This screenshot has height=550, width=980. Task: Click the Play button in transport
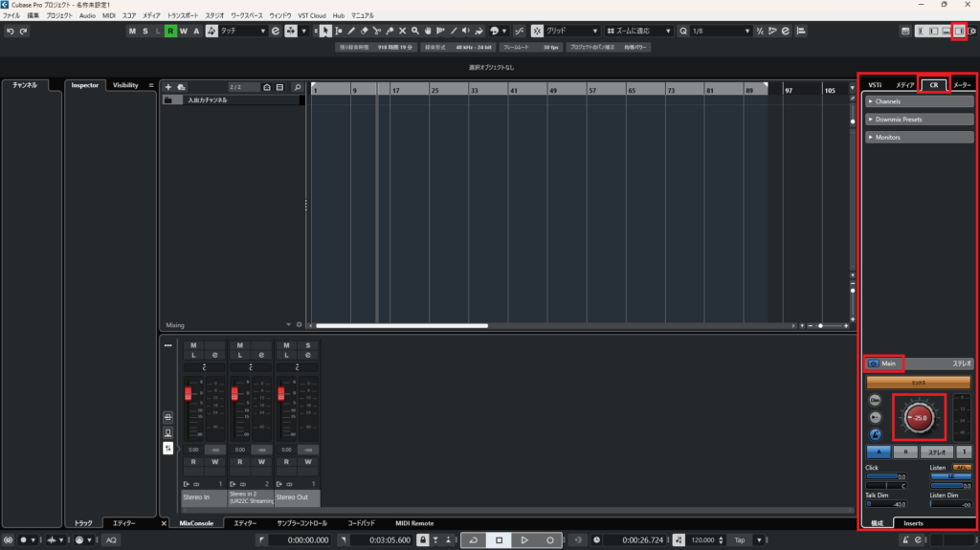[524, 540]
